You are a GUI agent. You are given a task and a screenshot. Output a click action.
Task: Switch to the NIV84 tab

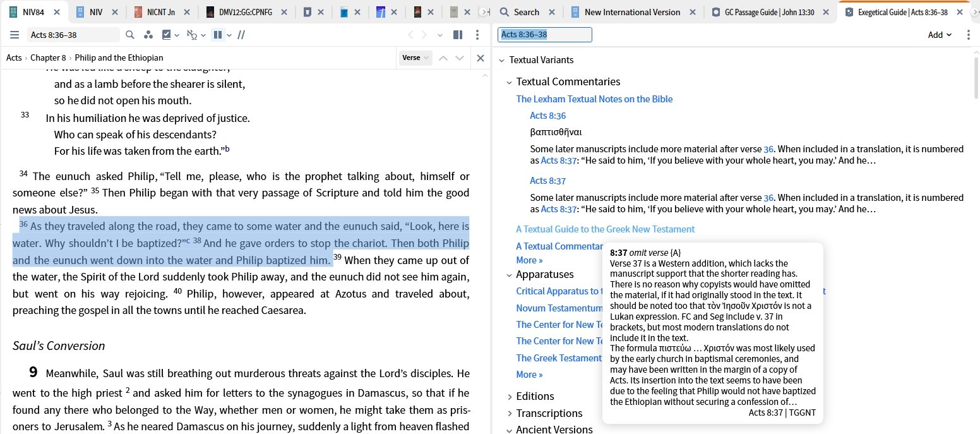[34, 12]
